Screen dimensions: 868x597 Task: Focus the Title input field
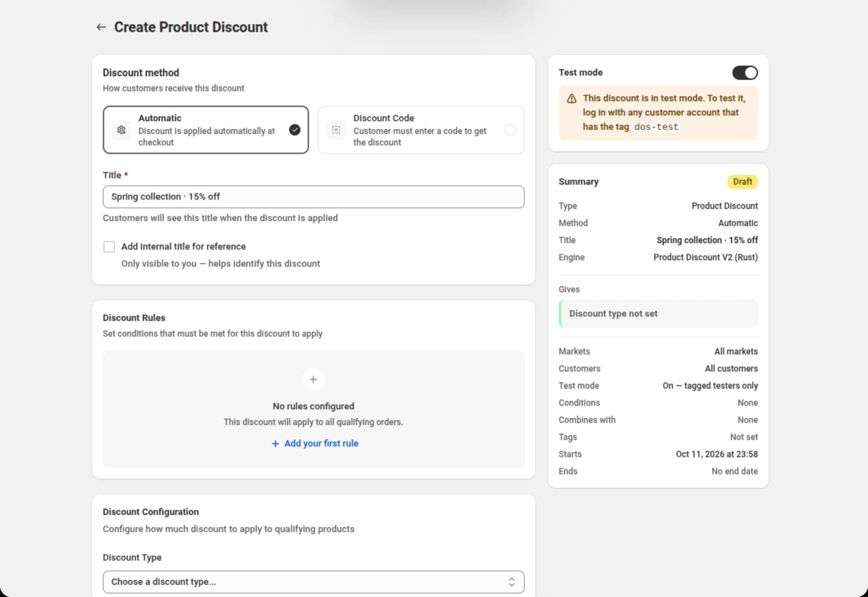[313, 197]
